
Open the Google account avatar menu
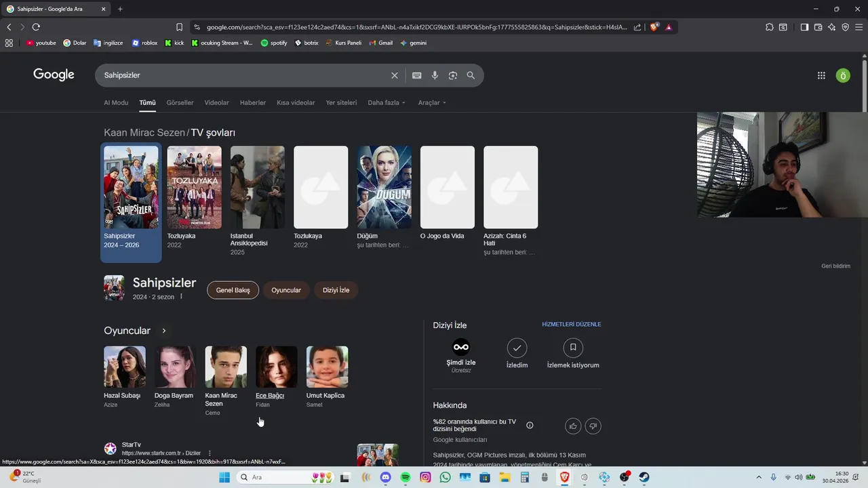click(x=843, y=75)
